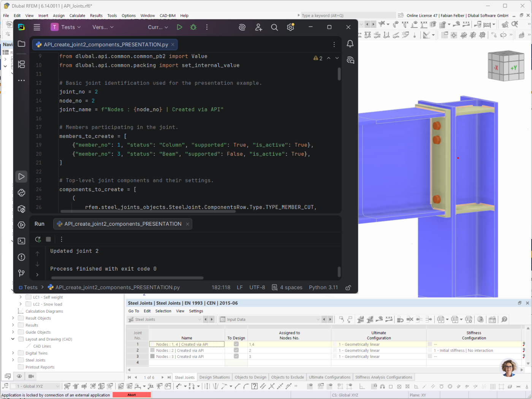Image resolution: width=532 pixels, height=399 pixels.
Task: Click the red Abort button in status bar
Action: [132, 395]
